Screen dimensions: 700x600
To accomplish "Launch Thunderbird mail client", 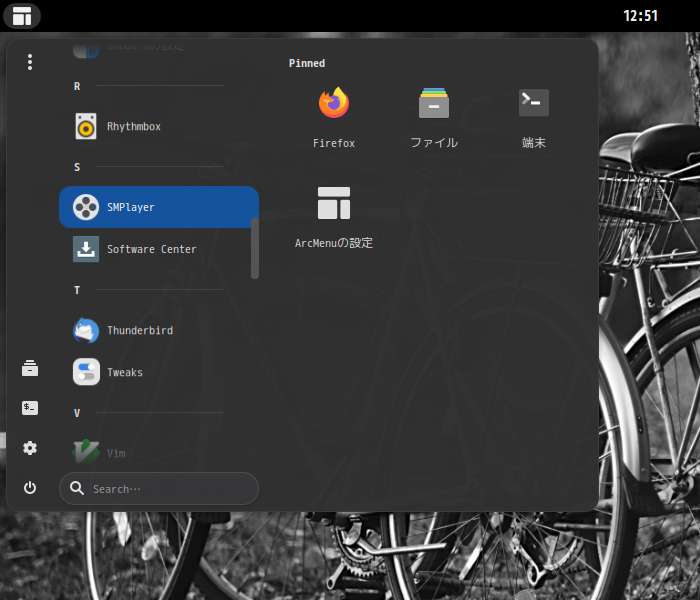I will (x=159, y=330).
